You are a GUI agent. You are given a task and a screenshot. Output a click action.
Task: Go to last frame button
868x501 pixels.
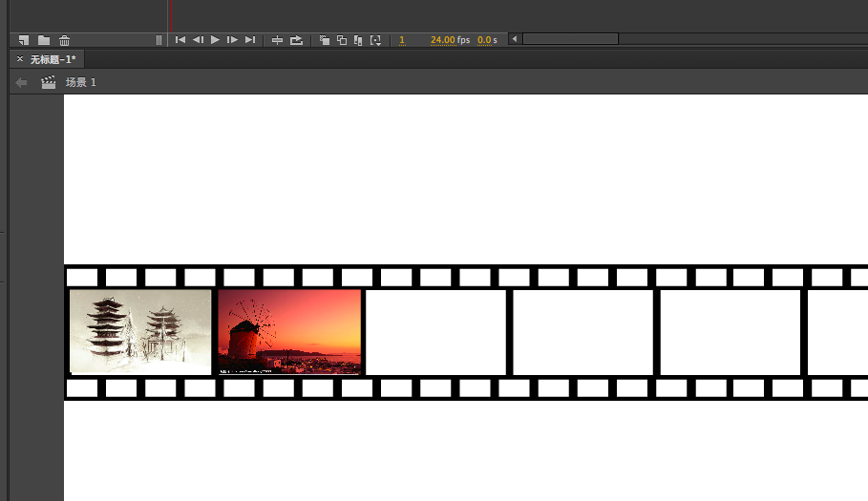click(x=250, y=39)
